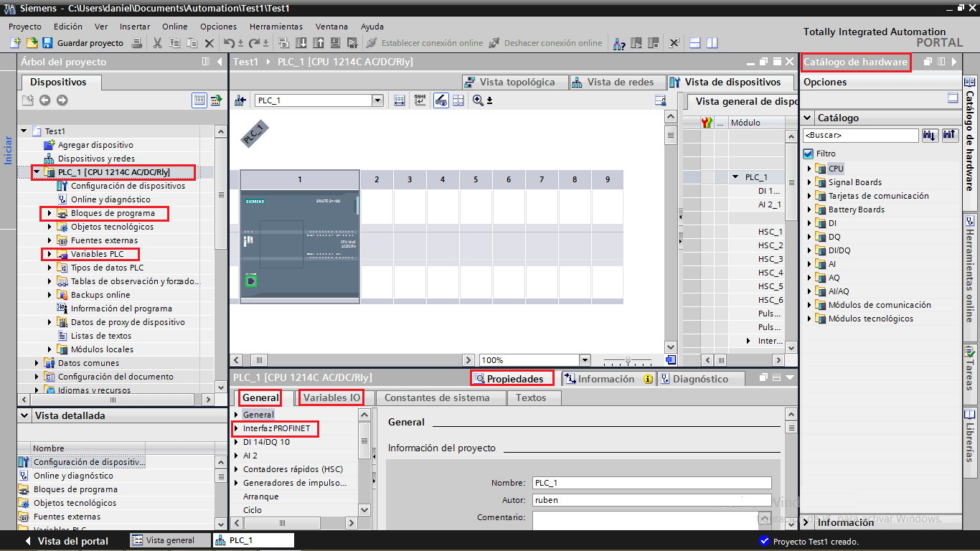Expand Signal Boards catalog folder

[809, 182]
